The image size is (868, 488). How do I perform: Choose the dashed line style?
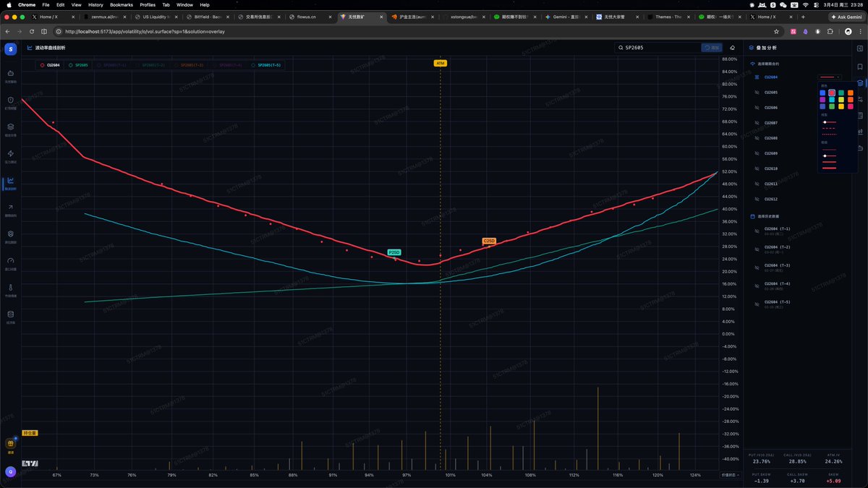(x=830, y=128)
